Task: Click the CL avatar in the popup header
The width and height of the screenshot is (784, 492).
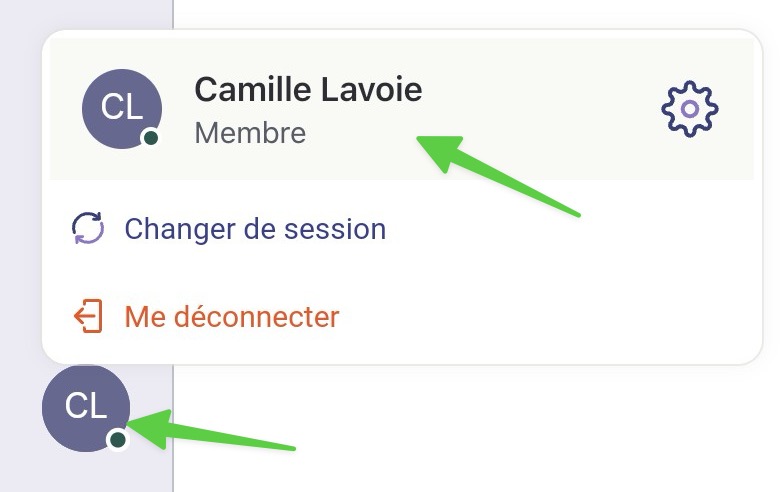Action: tap(122, 108)
